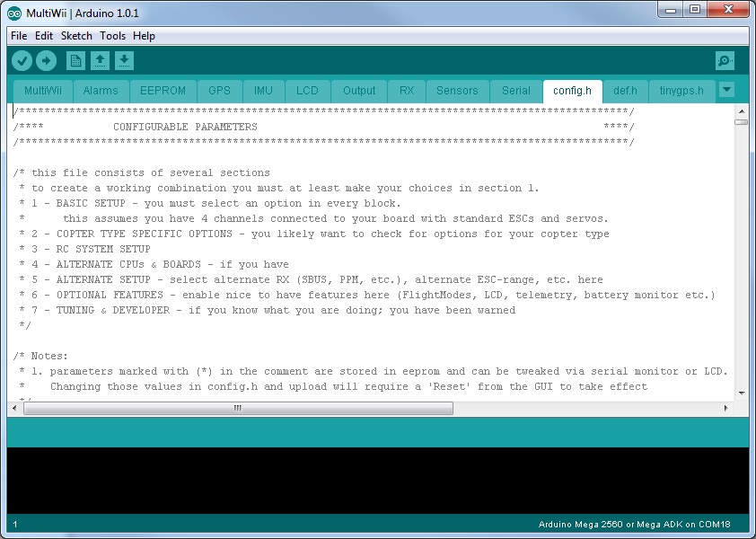Open the File menu
Image resolution: width=756 pixels, height=539 pixels.
(x=17, y=36)
